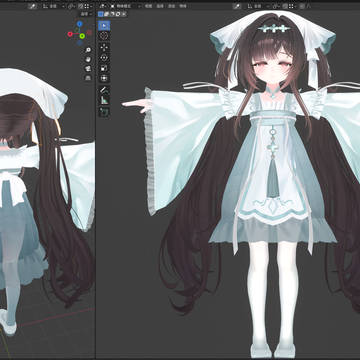Toggle snapping in left viewport header
360x360 pixels.
pos(81,6)
